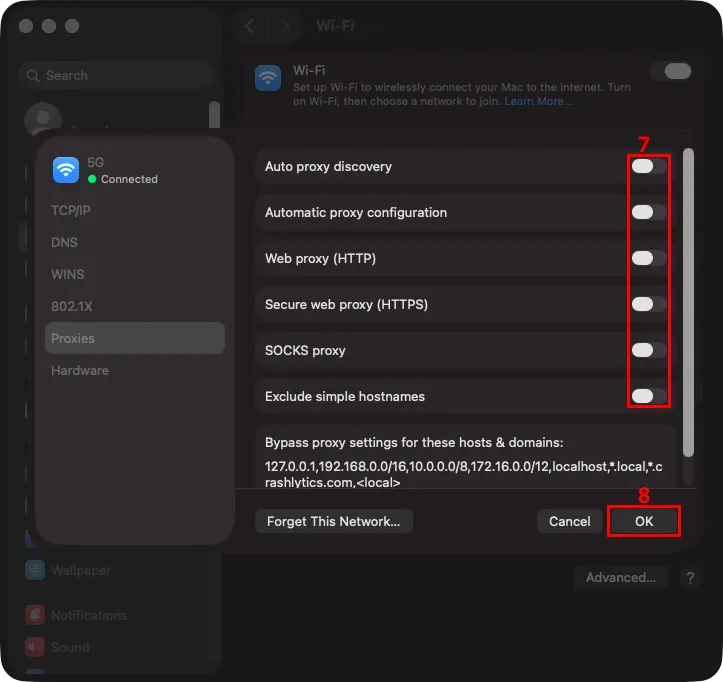723x682 pixels.
Task: Enable Web proxy (HTTP) switch
Action: click(x=649, y=258)
